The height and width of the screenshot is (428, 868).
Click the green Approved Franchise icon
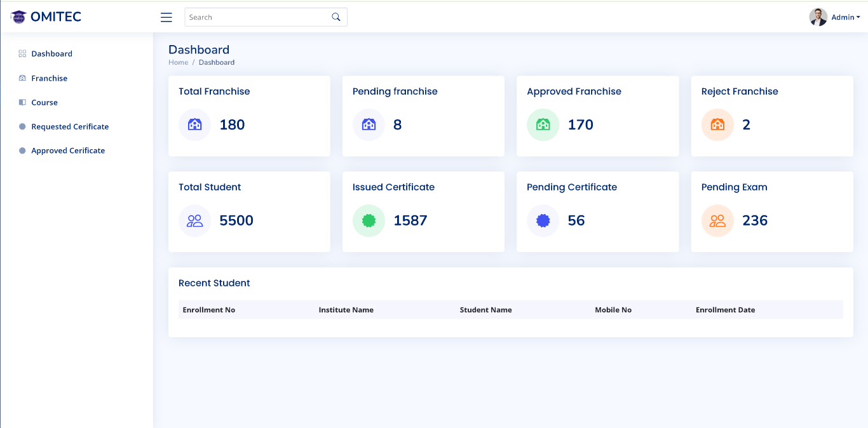click(x=543, y=124)
